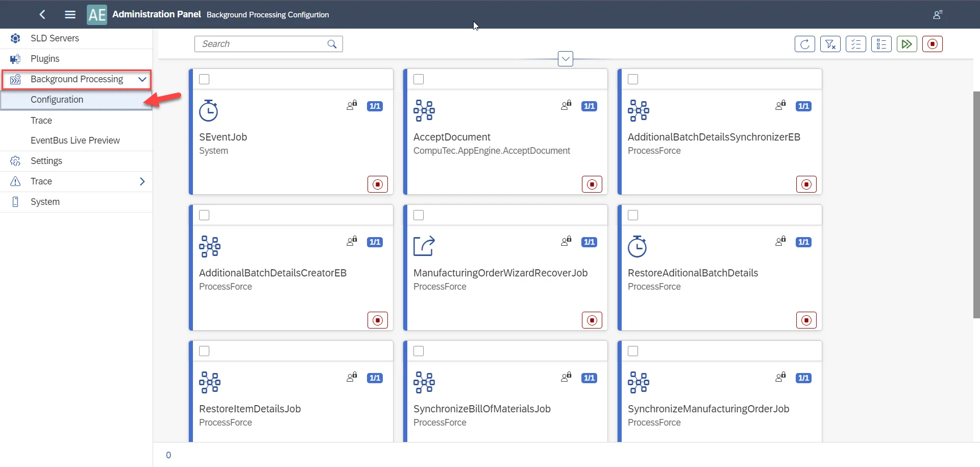The image size is (980, 467).
Task: Open the EventBus Live Preview menu item
Action: [75, 141]
